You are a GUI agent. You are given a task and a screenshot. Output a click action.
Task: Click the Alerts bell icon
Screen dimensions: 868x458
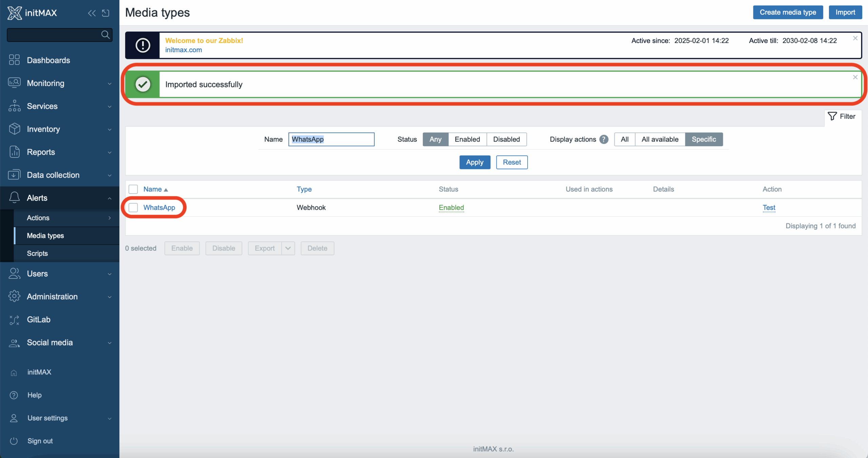pos(14,198)
